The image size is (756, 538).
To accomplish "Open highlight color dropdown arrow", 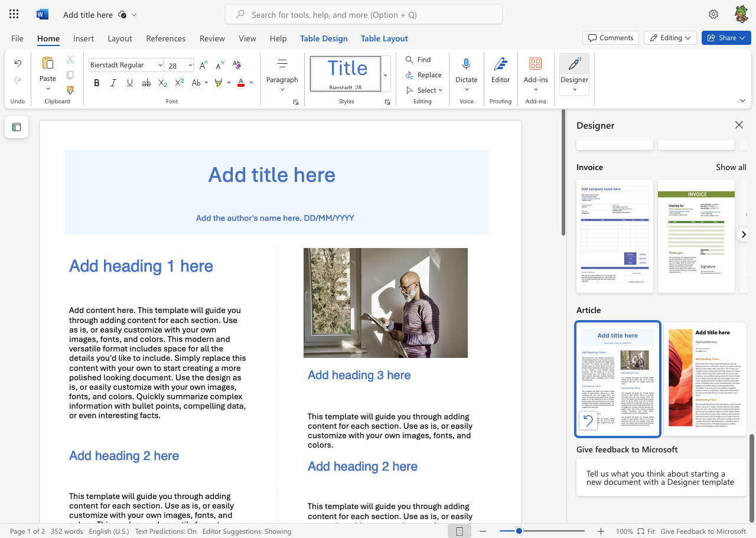I will point(229,83).
